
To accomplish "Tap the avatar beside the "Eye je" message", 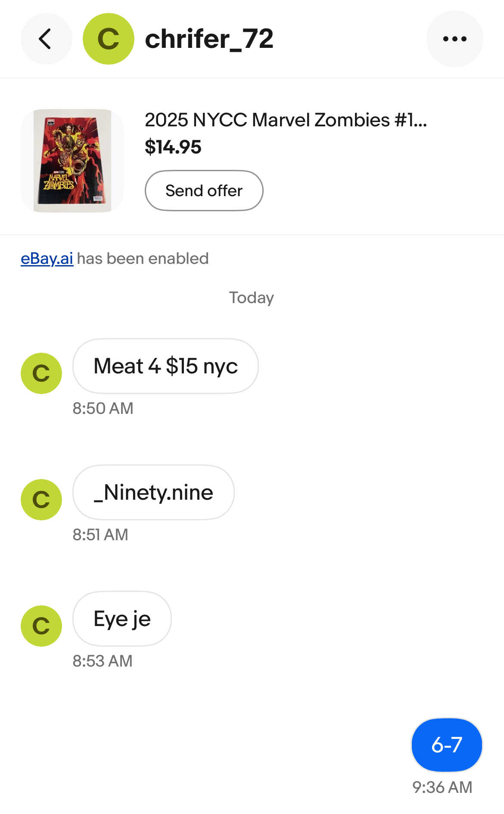I will [x=41, y=626].
